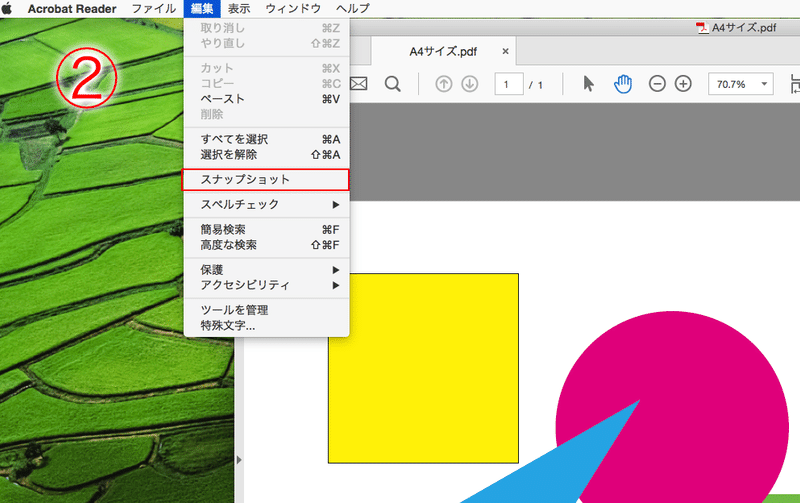Choose すべてを選択 menu item
This screenshot has width=800, height=503.
[x=266, y=139]
